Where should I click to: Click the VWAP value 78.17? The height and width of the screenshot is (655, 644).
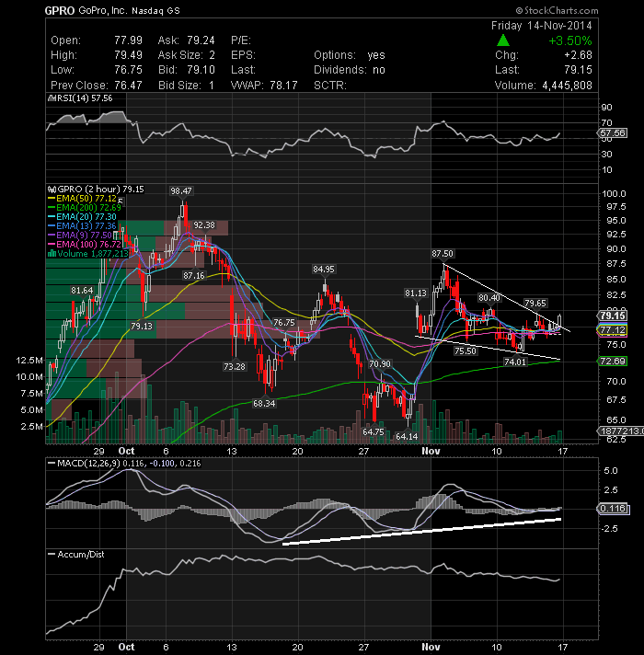[283, 86]
